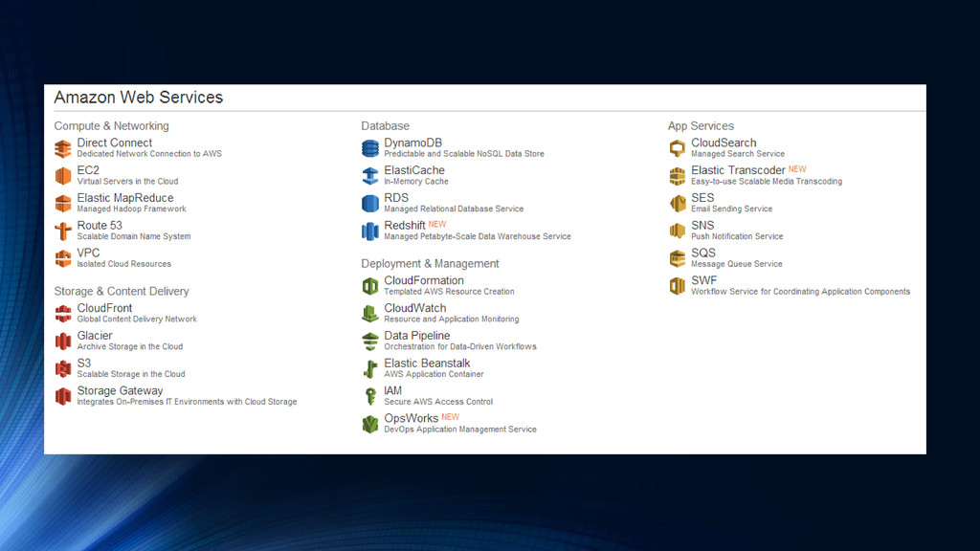980x551 pixels.
Task: Open the Route 53 link
Action: pyautogui.click(x=100, y=226)
